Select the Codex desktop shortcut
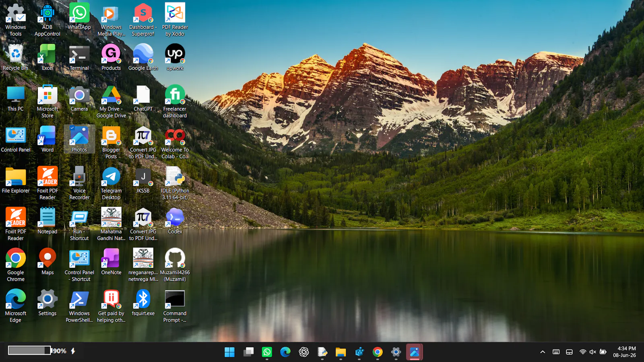 (175, 221)
